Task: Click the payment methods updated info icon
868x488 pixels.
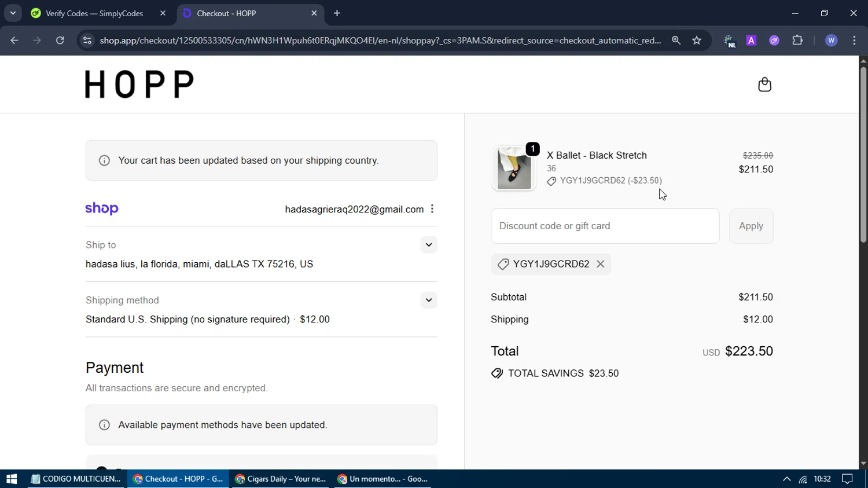Action: [105, 425]
